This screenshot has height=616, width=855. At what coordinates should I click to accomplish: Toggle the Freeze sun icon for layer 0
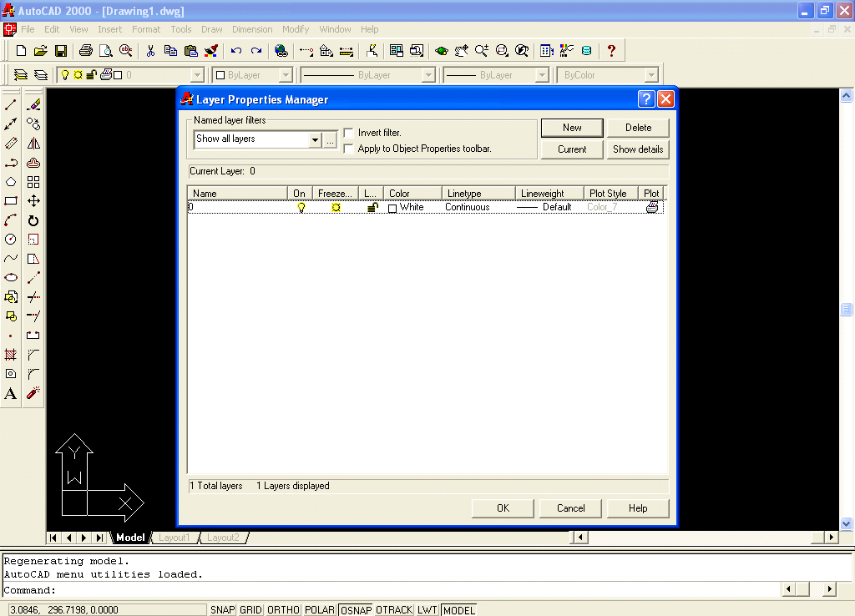point(336,208)
